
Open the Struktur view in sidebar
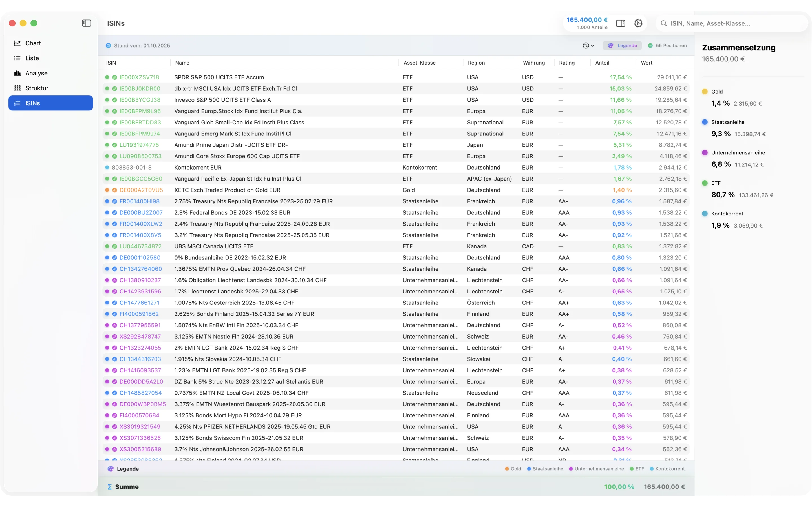tap(37, 88)
